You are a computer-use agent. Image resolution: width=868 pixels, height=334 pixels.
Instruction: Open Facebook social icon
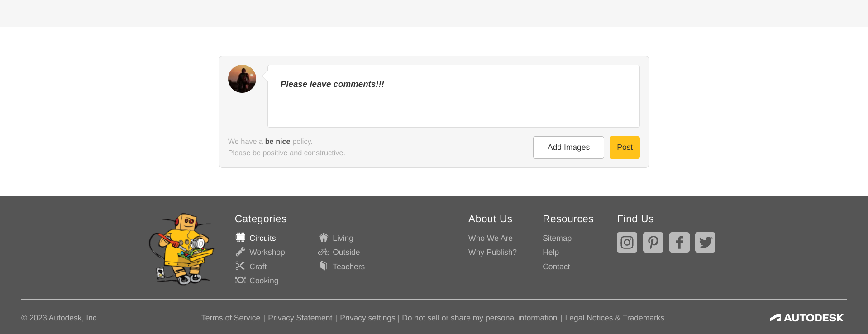(x=679, y=242)
